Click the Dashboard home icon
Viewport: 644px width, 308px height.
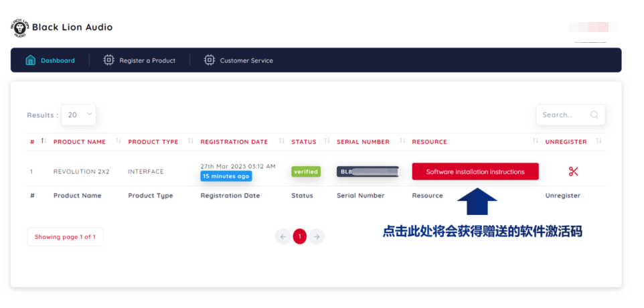30,60
